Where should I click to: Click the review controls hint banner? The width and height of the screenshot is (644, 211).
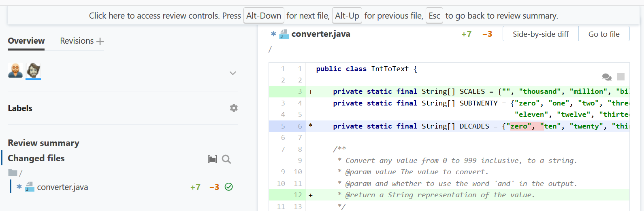(323, 16)
